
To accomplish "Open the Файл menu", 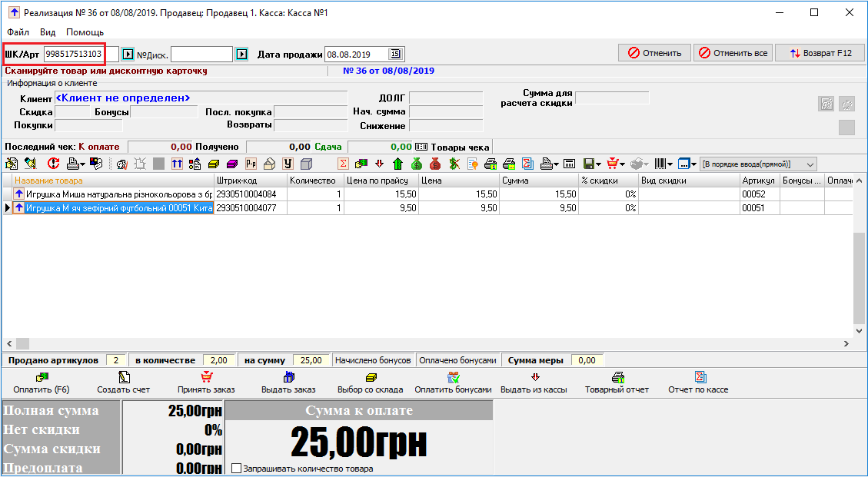I will coord(18,32).
